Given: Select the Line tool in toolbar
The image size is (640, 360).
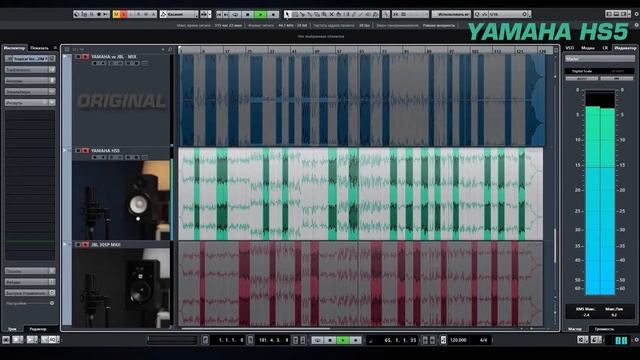Looking at the screenshot, I should 360,14.
